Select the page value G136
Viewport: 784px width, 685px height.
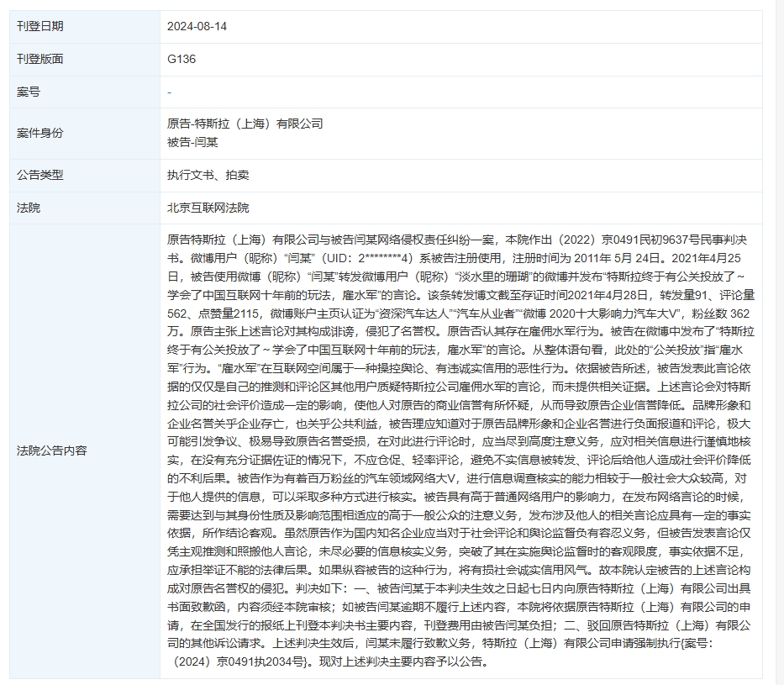(182, 59)
